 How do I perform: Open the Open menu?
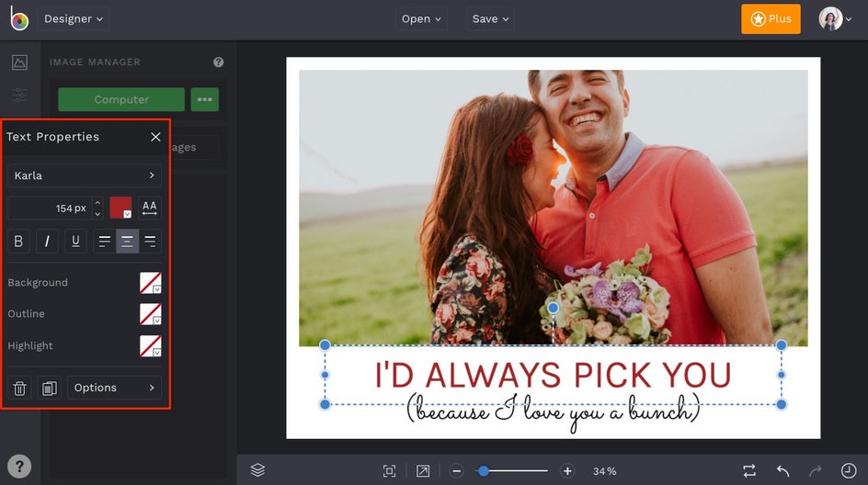(421, 18)
